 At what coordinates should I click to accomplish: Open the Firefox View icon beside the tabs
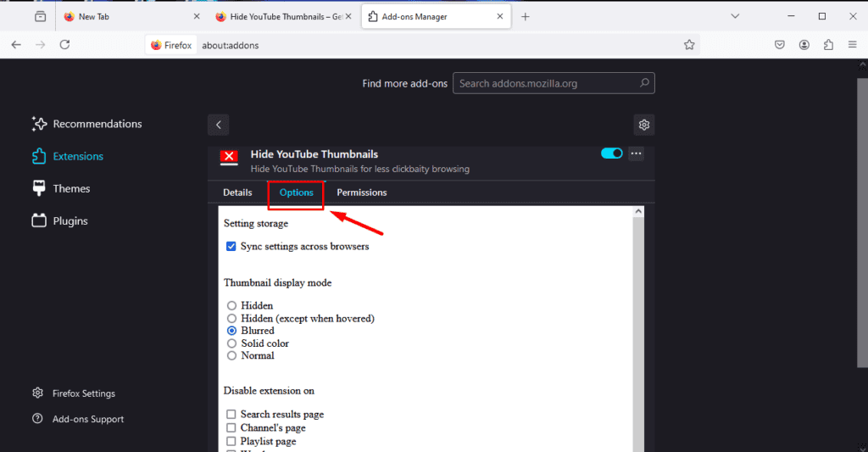coord(41,17)
